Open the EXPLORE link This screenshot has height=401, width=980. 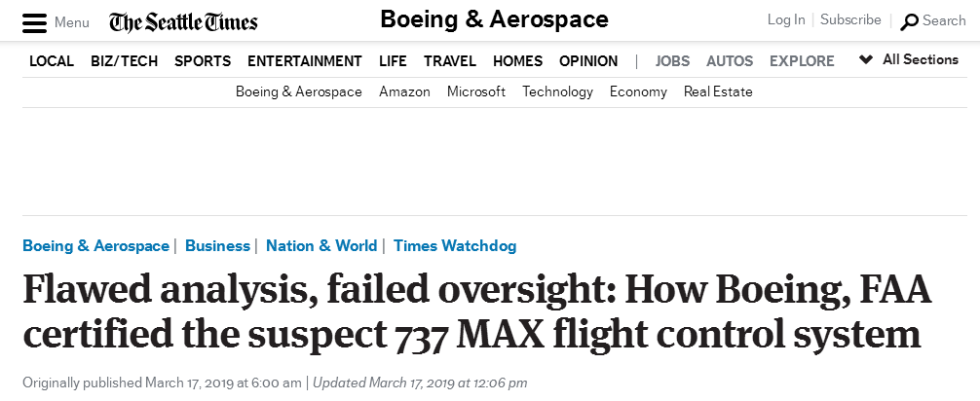802,61
